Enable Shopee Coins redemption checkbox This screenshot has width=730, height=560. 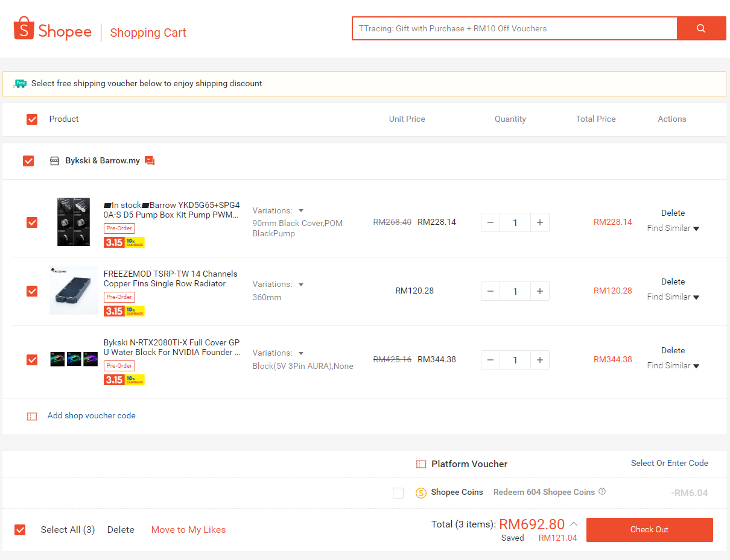tap(398, 492)
